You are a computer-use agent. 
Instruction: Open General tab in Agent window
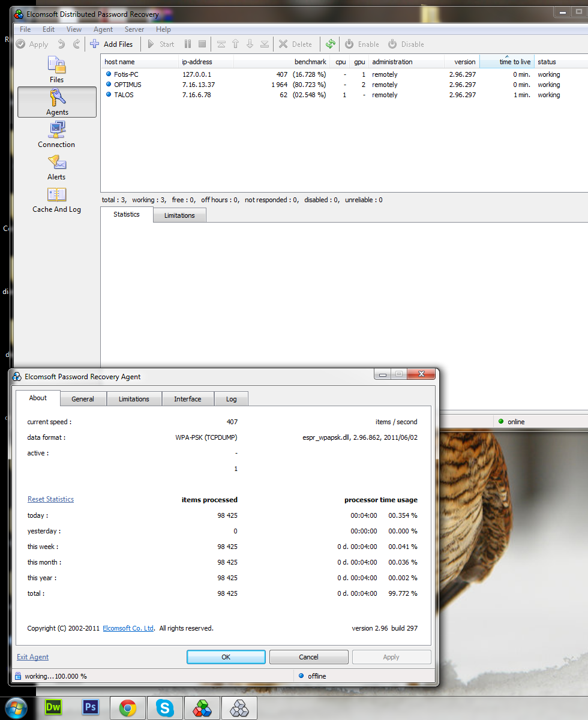pos(83,399)
